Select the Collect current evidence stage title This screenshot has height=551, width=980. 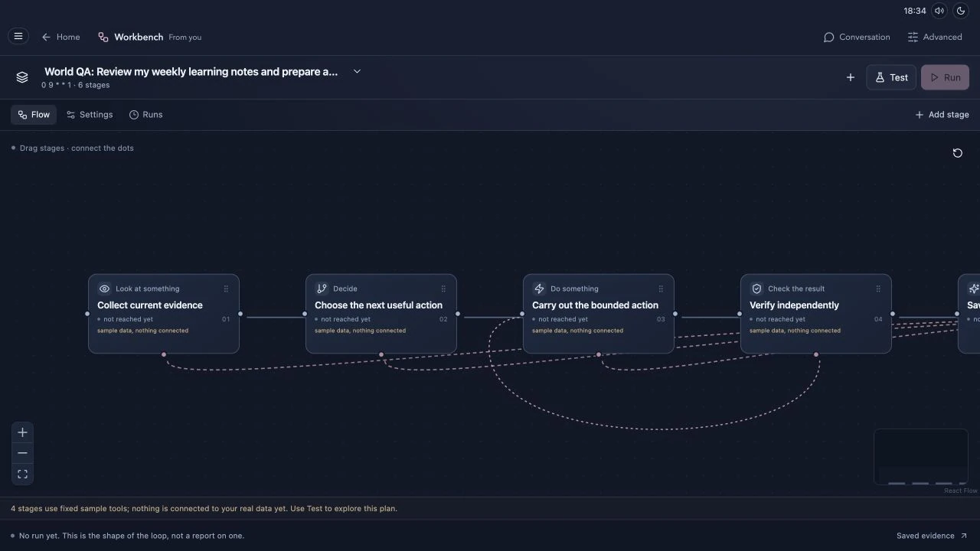click(150, 305)
